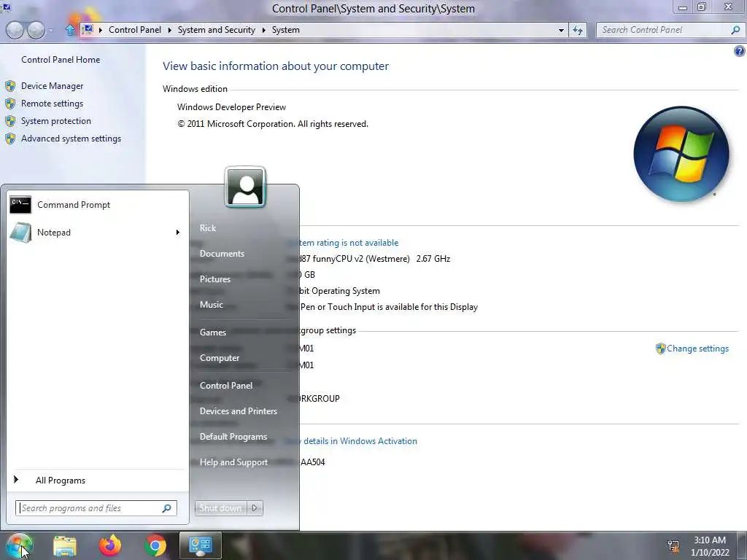Screen dimensions: 747x560
Task: Open the shut down options arrow
Action: [x=255, y=508]
